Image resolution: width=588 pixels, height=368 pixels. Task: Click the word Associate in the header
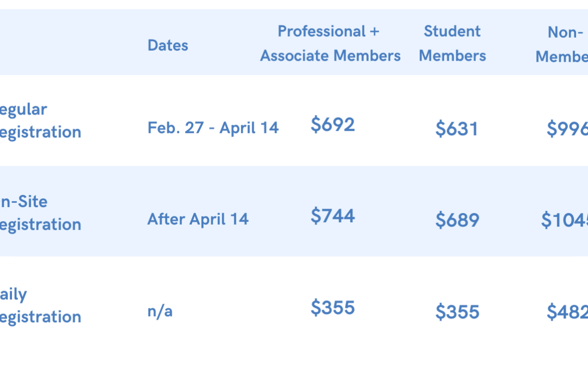coord(295,56)
